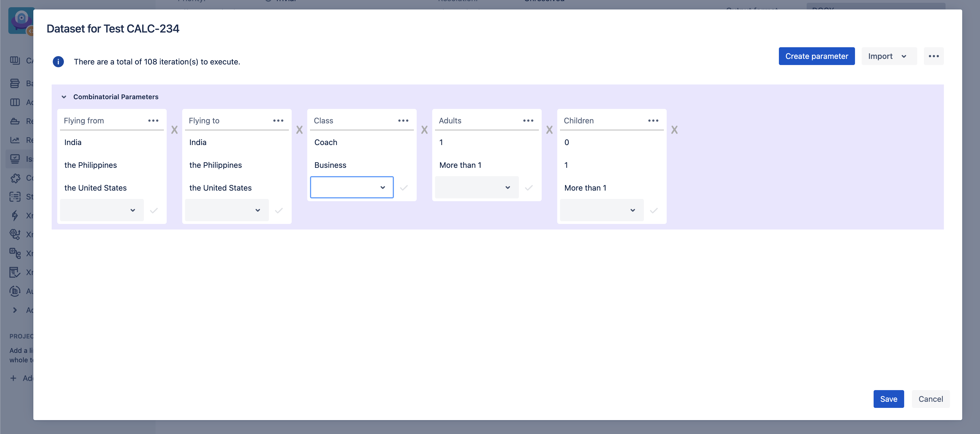Select India in Flying to column

[198, 142]
